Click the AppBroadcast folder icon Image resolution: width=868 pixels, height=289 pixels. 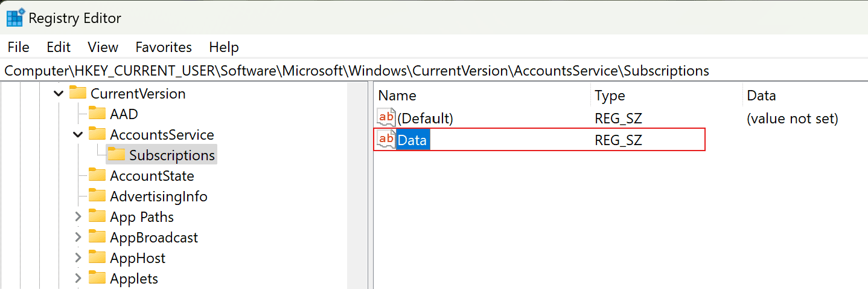pyautogui.click(x=97, y=237)
